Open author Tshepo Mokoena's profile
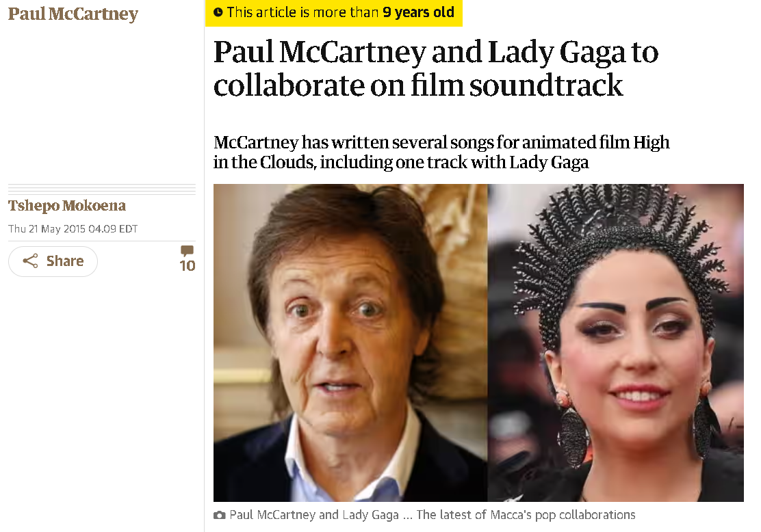761x532 pixels. click(x=67, y=206)
